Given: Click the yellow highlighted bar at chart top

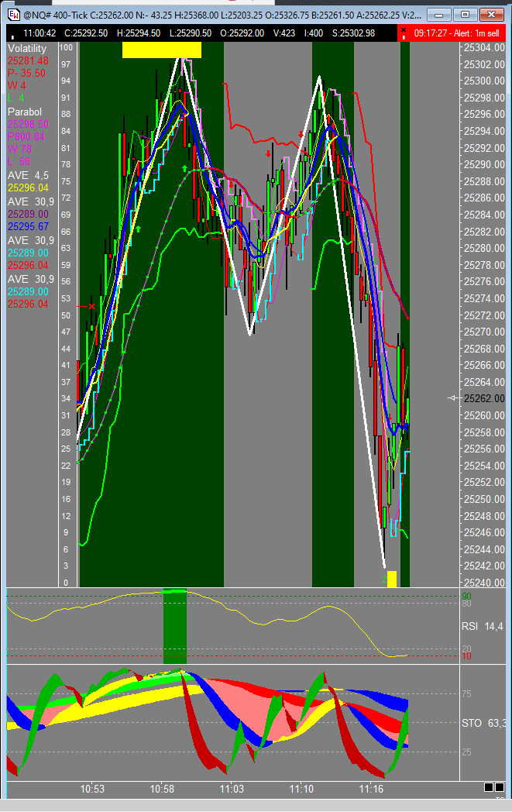Looking at the screenshot, I should tap(161, 50).
